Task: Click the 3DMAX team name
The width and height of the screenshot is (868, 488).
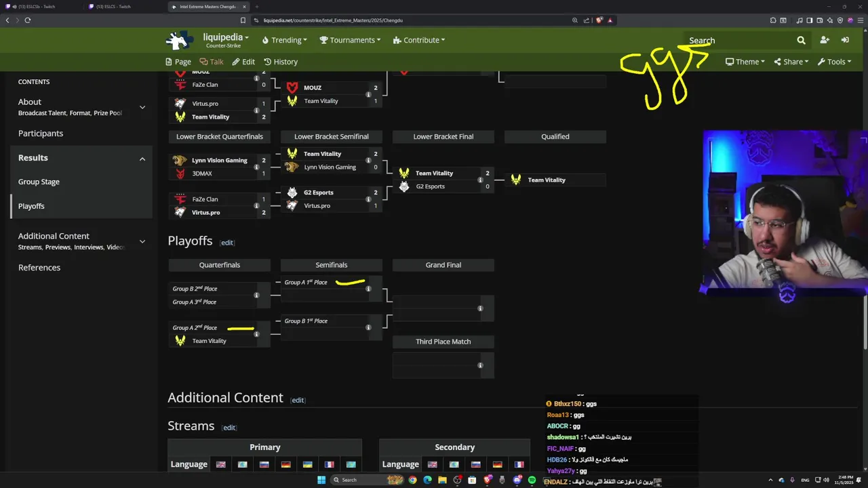Action: click(202, 174)
